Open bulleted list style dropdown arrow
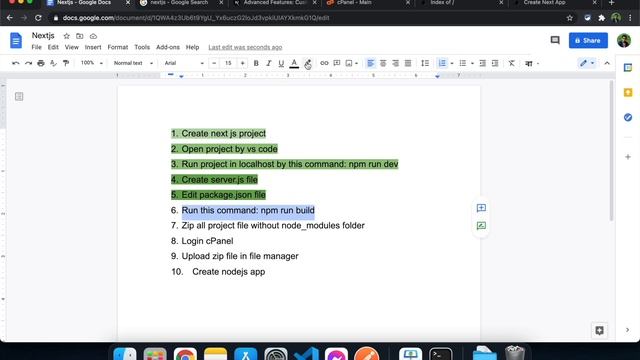Screen dimensions: 640x360 pyautogui.click(x=472, y=63)
